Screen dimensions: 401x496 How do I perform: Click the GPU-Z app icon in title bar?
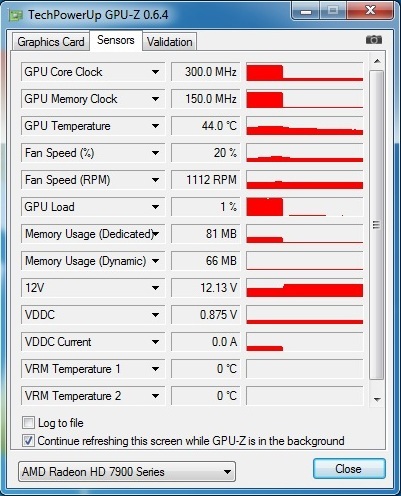click(16, 15)
